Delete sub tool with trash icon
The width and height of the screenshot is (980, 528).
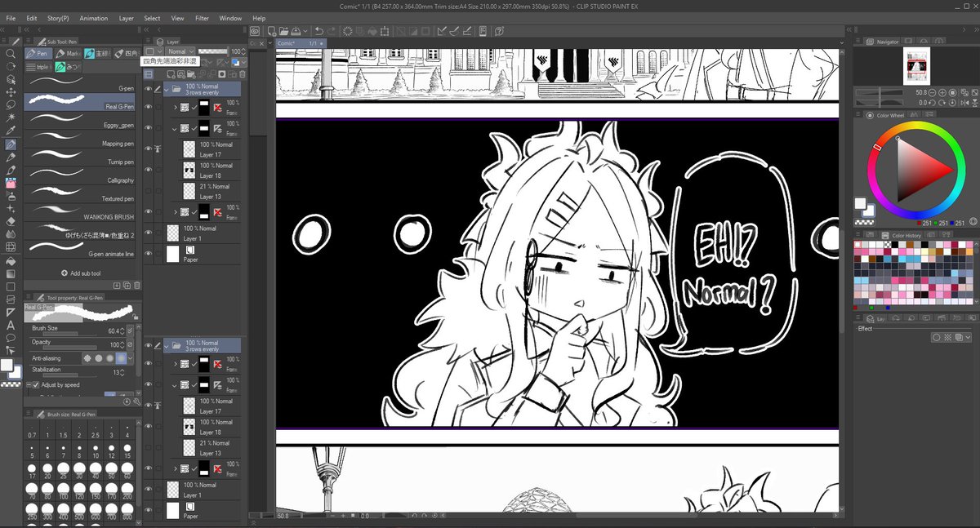137,286
